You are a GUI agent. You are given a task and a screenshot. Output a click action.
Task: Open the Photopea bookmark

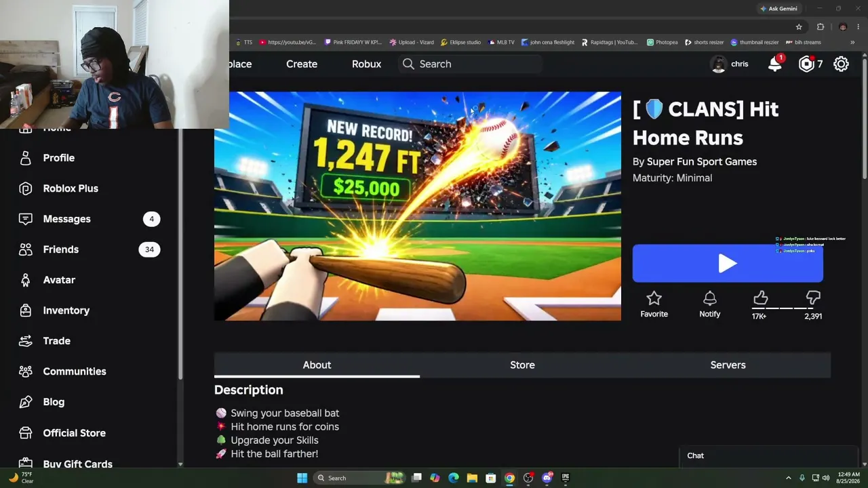point(662,42)
